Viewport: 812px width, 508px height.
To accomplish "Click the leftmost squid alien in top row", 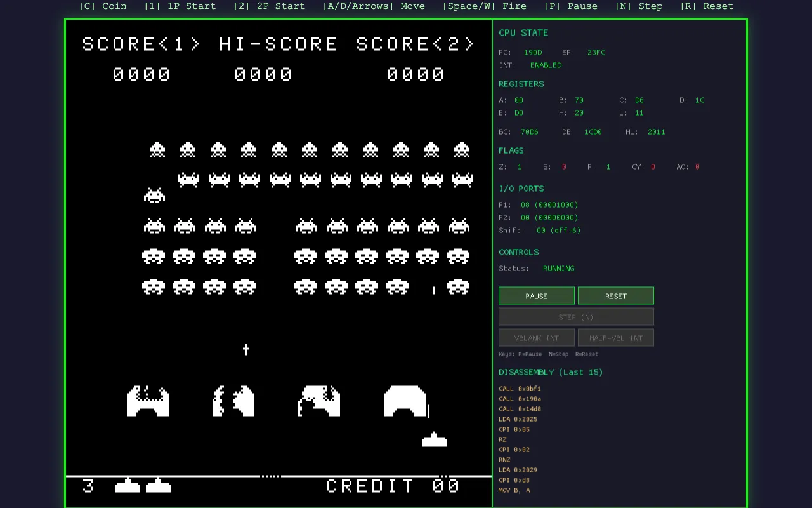I will (x=157, y=150).
